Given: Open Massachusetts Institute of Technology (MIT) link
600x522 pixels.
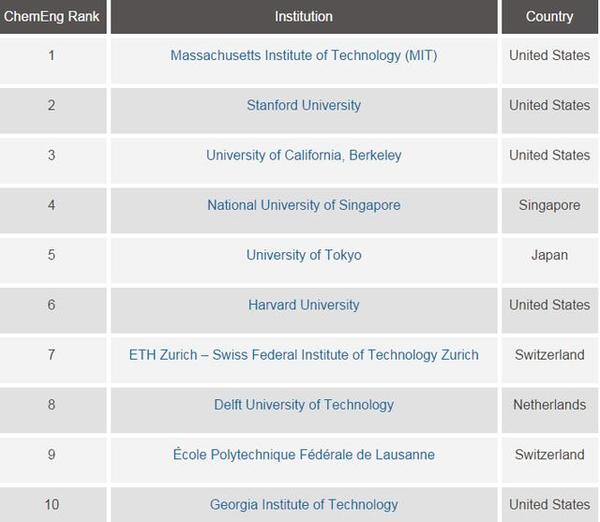Looking at the screenshot, I should point(304,56).
